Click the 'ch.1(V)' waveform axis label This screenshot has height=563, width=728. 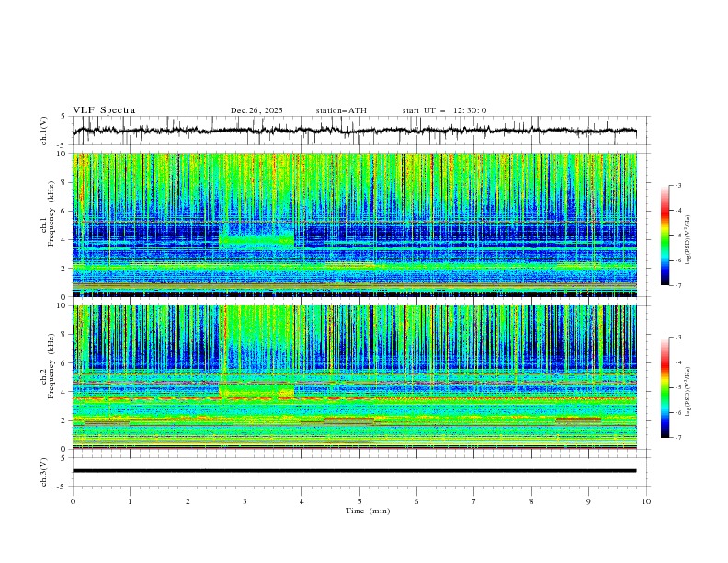pyautogui.click(x=43, y=131)
